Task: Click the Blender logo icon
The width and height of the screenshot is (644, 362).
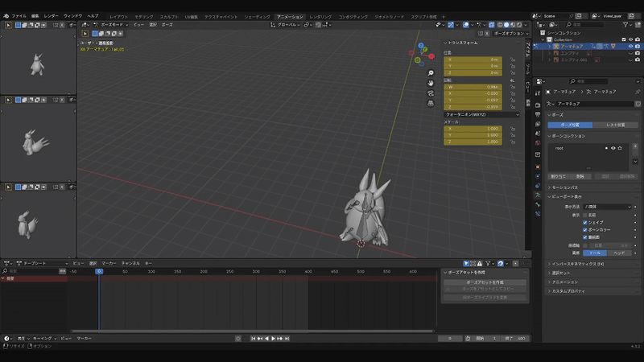Action: point(6,16)
